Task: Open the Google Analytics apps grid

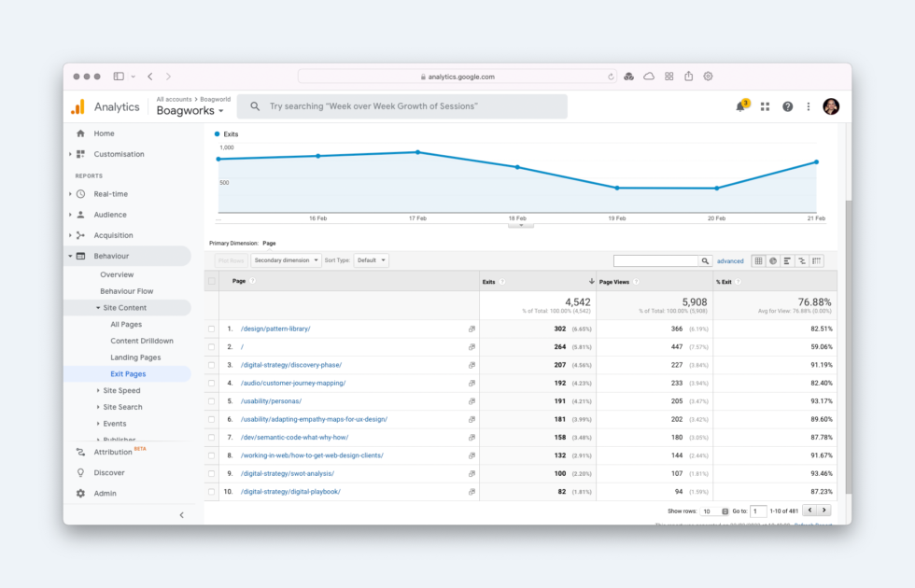Action: [765, 105]
